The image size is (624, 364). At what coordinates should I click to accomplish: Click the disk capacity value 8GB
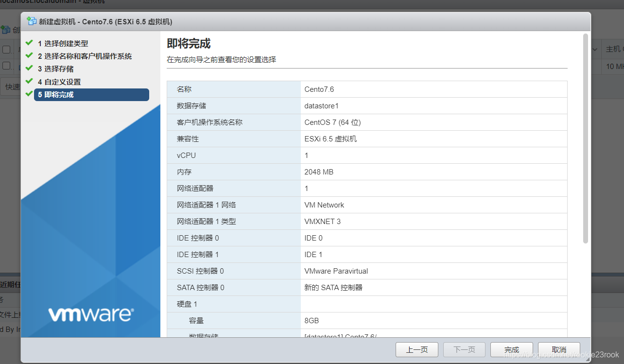click(x=312, y=321)
